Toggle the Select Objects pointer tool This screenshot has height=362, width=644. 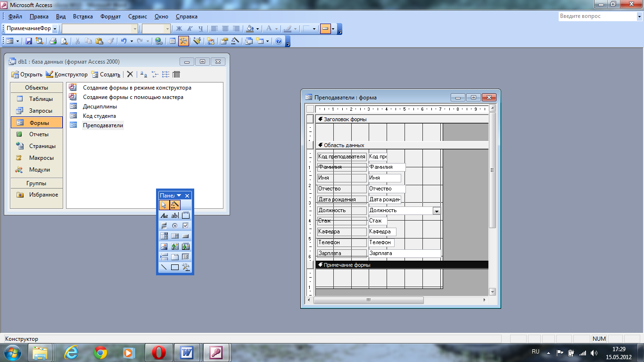[164, 205]
